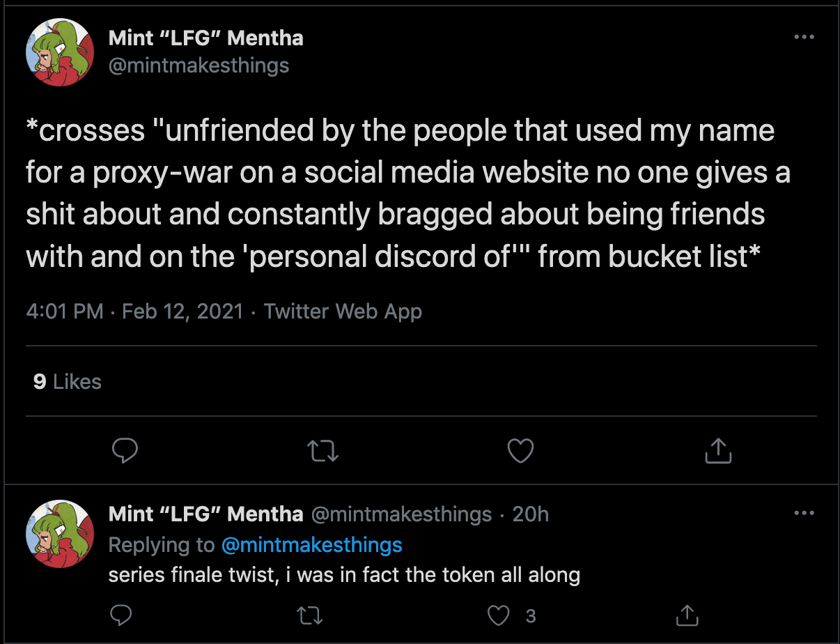This screenshot has width=840, height=644.
Task: Click the Twitter Web App source link
Action: pyautogui.click(x=343, y=311)
